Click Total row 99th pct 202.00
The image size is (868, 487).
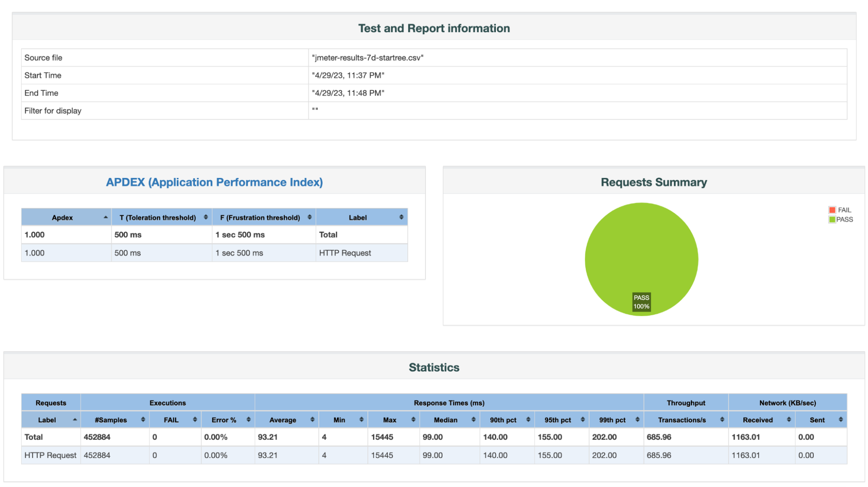click(x=604, y=437)
